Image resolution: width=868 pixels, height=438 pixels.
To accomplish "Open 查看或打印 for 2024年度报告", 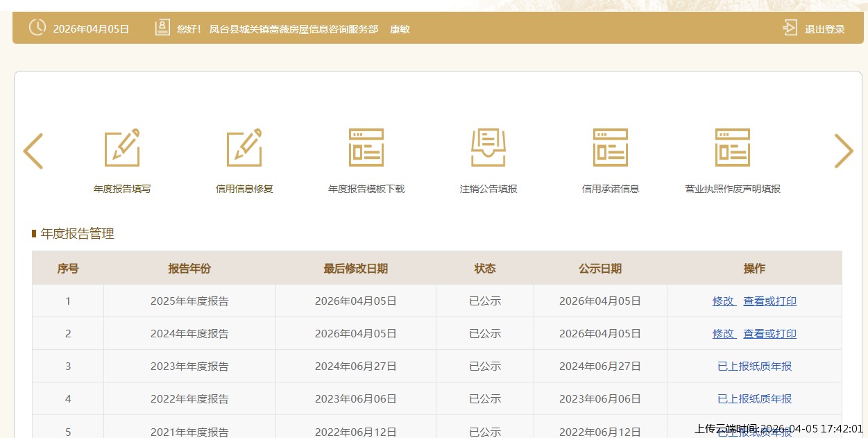I will coord(769,334).
